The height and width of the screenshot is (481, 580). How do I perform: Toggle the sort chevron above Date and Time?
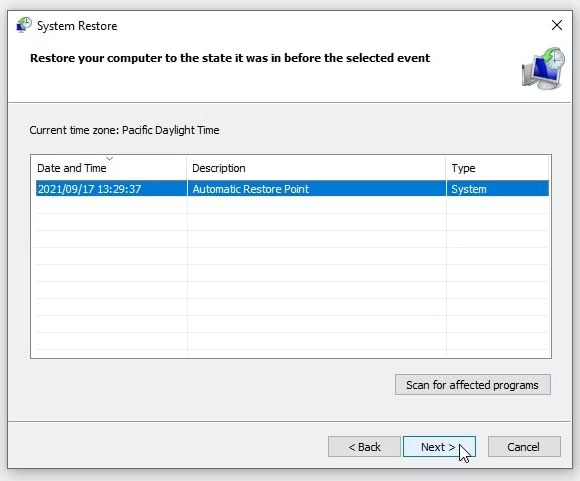[109, 159]
